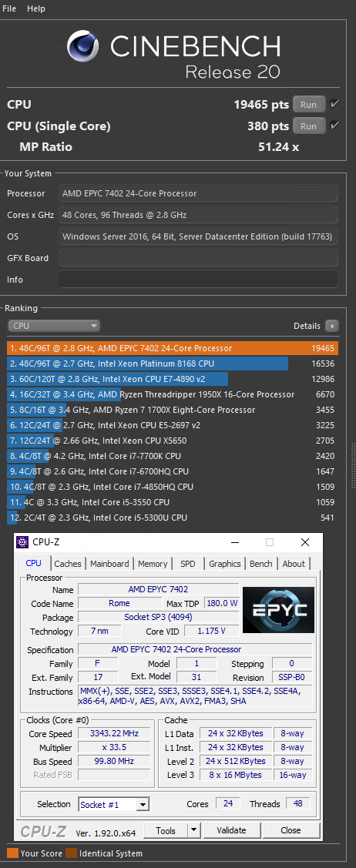
Task: Switch to the Mainboard tab
Action: (x=109, y=564)
